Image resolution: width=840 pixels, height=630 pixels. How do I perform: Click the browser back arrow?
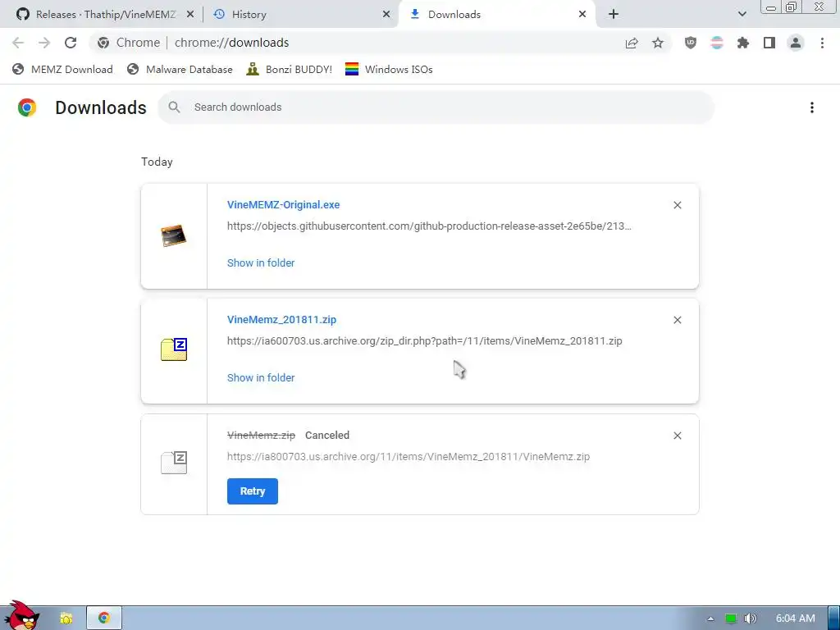pos(18,43)
